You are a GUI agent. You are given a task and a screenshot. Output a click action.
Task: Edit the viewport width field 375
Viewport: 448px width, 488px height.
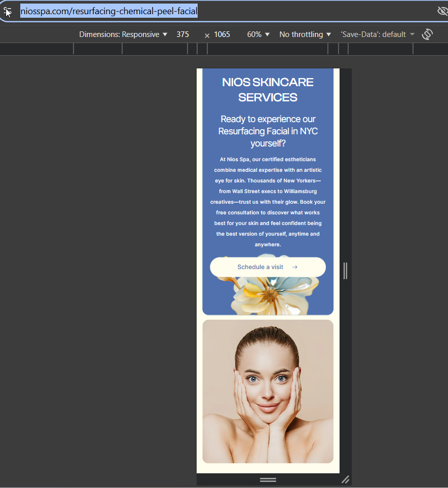tap(183, 34)
